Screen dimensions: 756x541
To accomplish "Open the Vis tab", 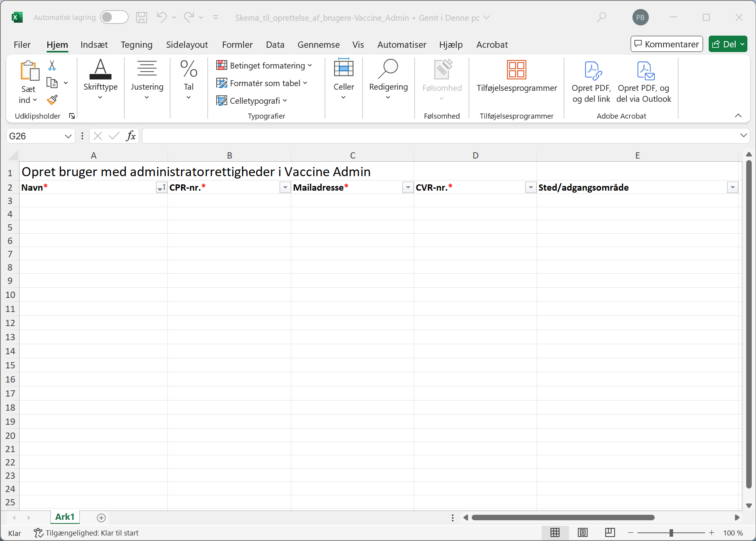I will [x=358, y=45].
